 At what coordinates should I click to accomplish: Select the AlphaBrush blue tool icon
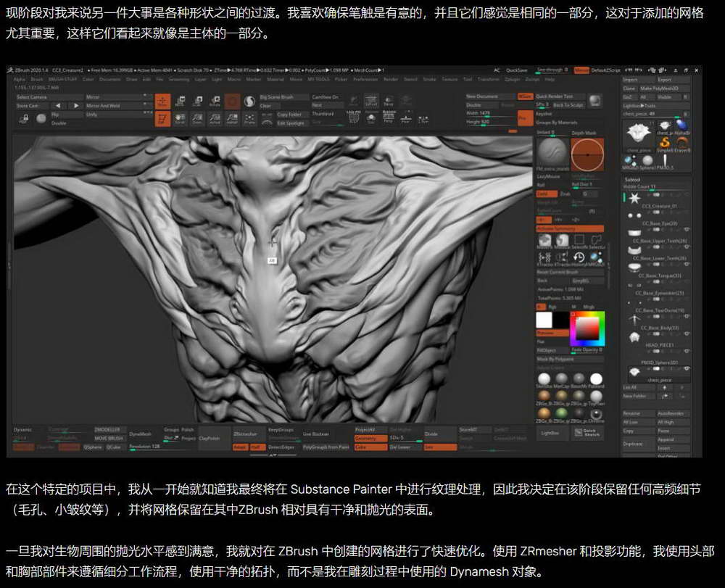pos(682,125)
